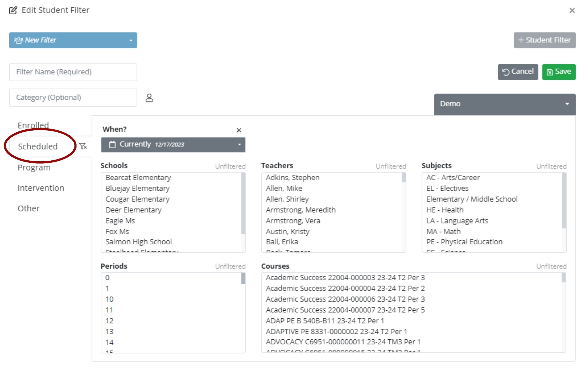Viewport: 588px width, 373px height.
Task: Click the Filter Name input field
Action: 73,72
